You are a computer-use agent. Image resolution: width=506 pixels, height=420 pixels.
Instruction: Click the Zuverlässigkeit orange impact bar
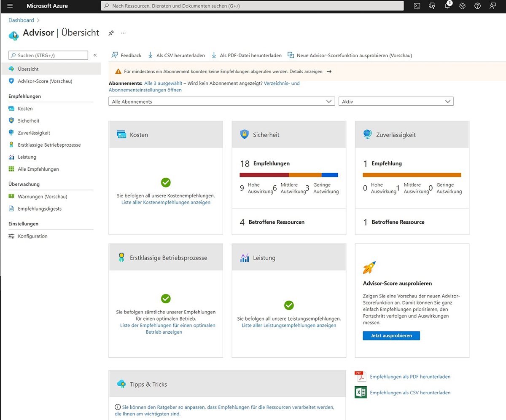[x=412, y=174]
